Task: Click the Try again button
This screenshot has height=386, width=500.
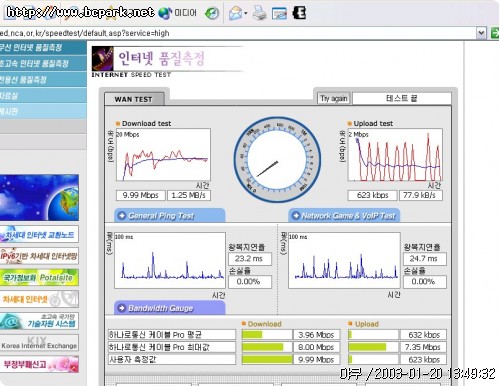Action: coord(334,98)
